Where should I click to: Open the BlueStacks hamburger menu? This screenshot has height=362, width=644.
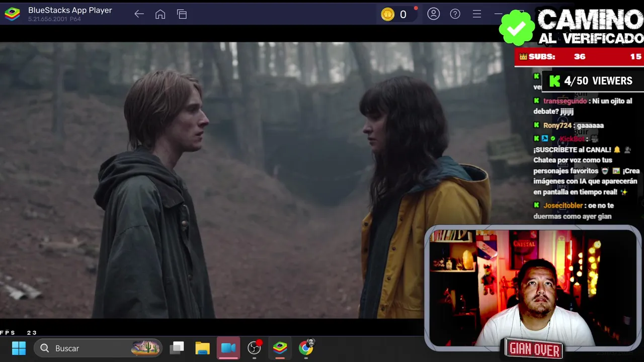pyautogui.click(x=477, y=14)
